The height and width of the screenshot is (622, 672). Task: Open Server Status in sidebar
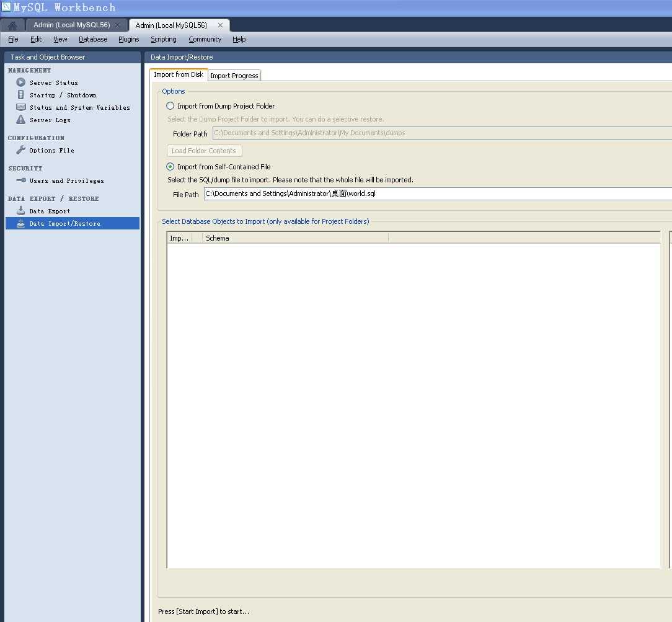coord(53,82)
